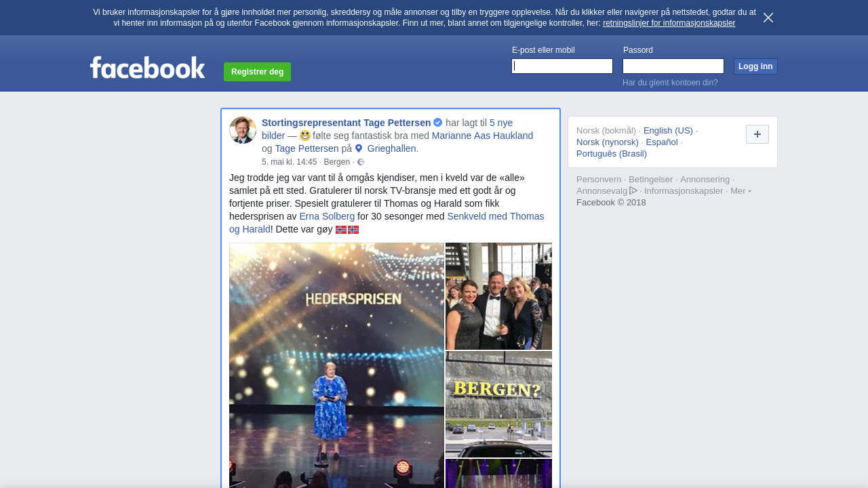Switch language to Norsk (nynorsk)
Viewport: 868px width, 488px height.
[608, 142]
